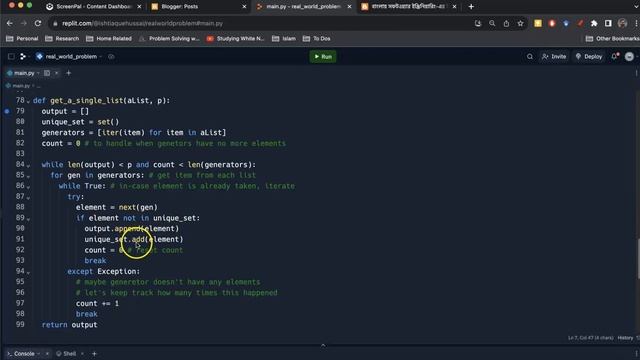640x360 pixels.
Task: Close the main.py replit browser tab
Action: (349, 7)
